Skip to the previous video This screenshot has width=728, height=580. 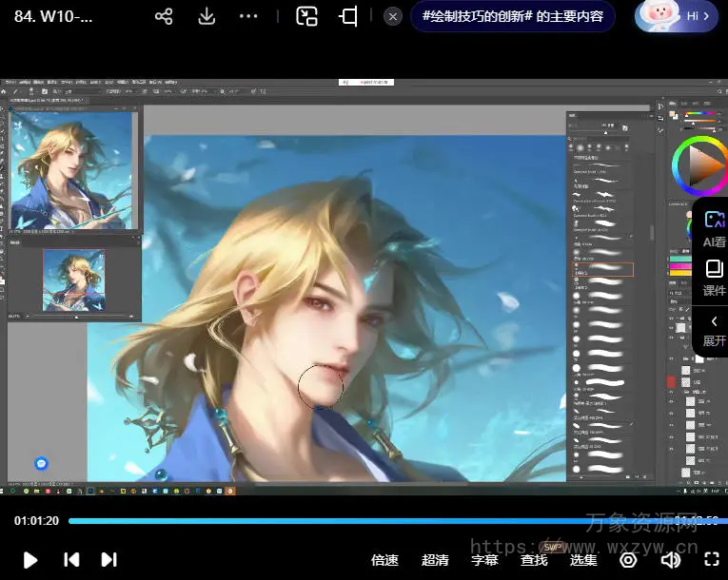(71, 560)
